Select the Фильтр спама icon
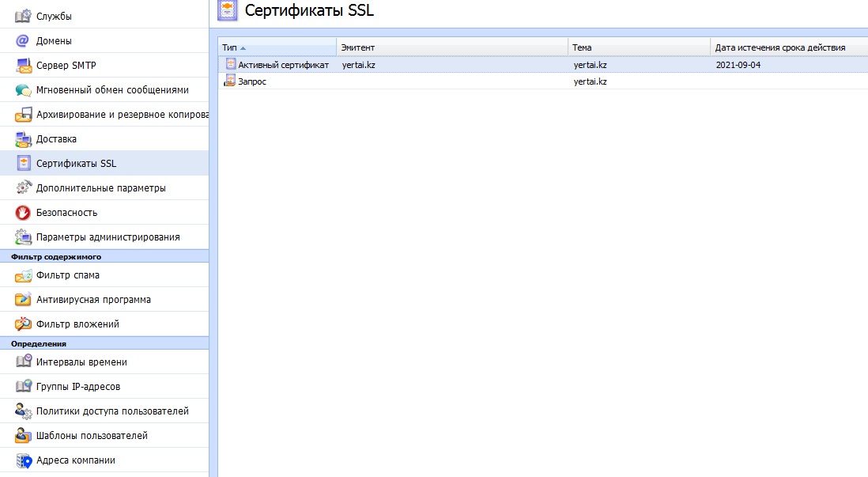Screen dimensions: 868x477 coord(23,275)
